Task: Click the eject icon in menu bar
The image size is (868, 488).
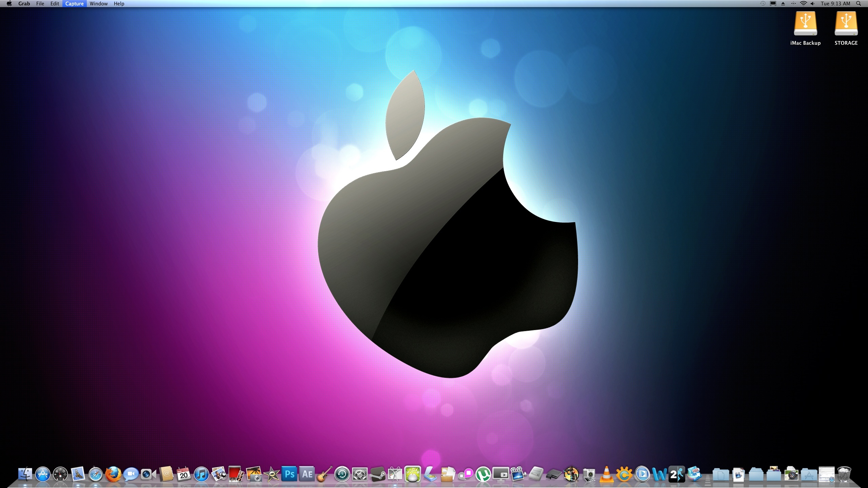Action: point(783,4)
